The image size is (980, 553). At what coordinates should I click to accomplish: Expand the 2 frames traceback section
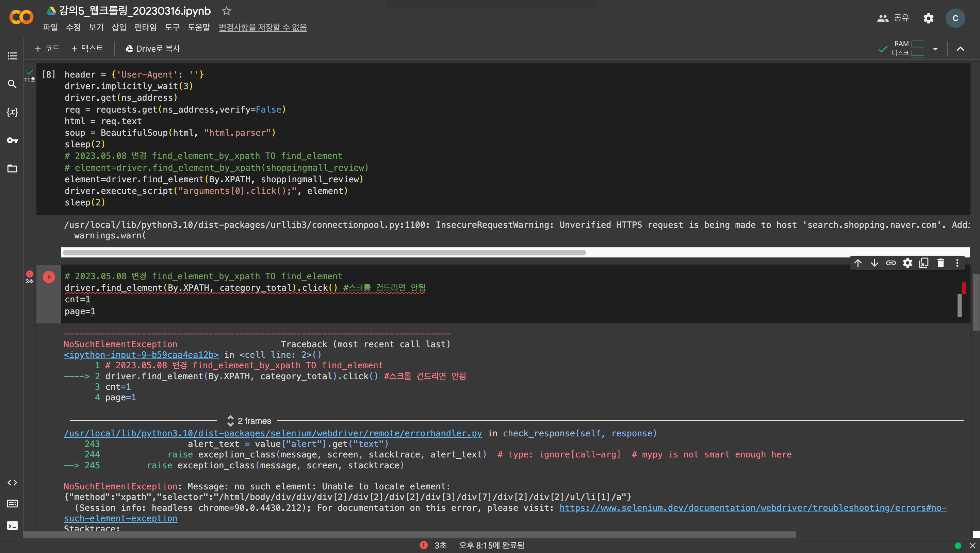(249, 421)
